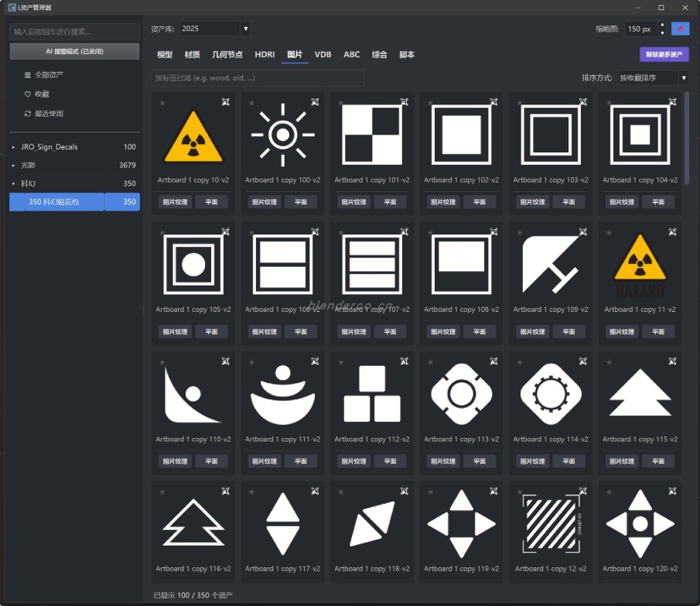This screenshot has width=700, height=606.
Task: Increase thumbnail size with up arrow
Action: tap(662, 25)
